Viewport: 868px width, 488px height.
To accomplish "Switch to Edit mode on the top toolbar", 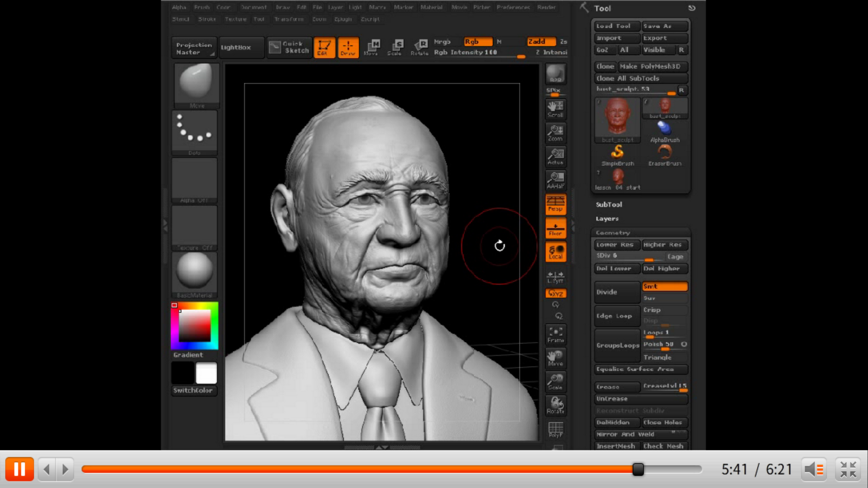I will click(x=324, y=47).
